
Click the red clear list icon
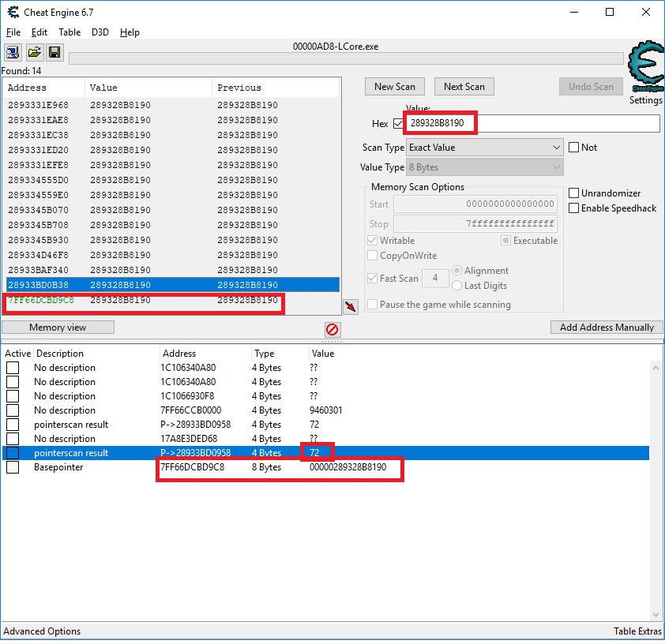[332, 329]
